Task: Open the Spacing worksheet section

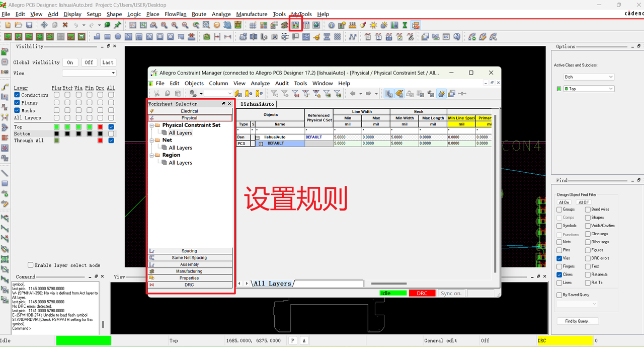Action: tap(190, 251)
